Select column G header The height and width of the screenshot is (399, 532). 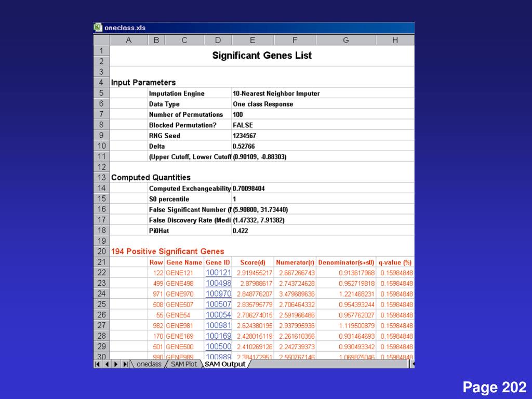[x=345, y=40]
